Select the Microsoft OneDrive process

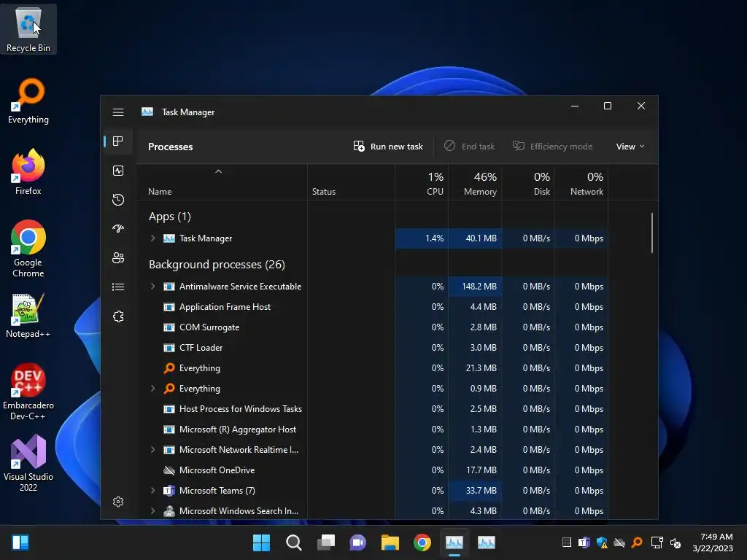click(x=372, y=470)
